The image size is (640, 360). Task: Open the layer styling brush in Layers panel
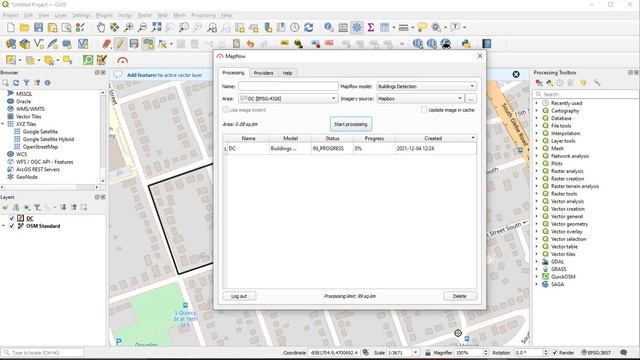pos(5,207)
